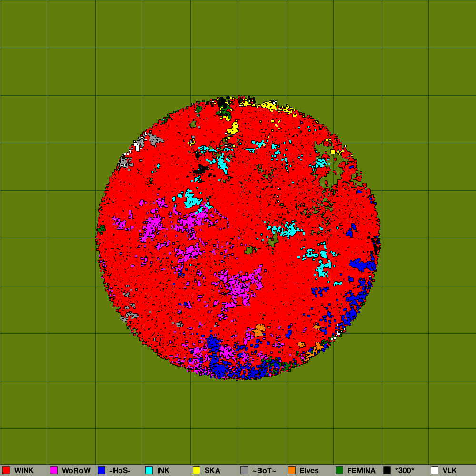This screenshot has width=476, height=476.
Task: Select the cyan INK legend swatch
Action: pyautogui.click(x=149, y=470)
